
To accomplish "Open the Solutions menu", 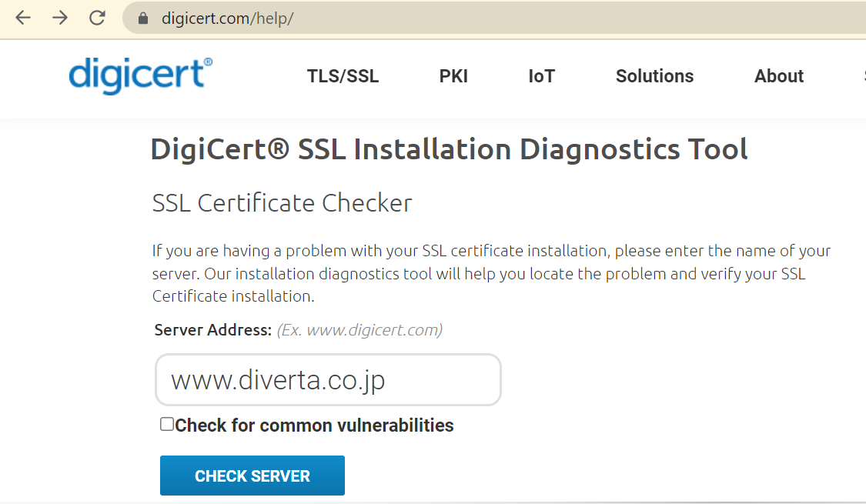I will coord(654,76).
